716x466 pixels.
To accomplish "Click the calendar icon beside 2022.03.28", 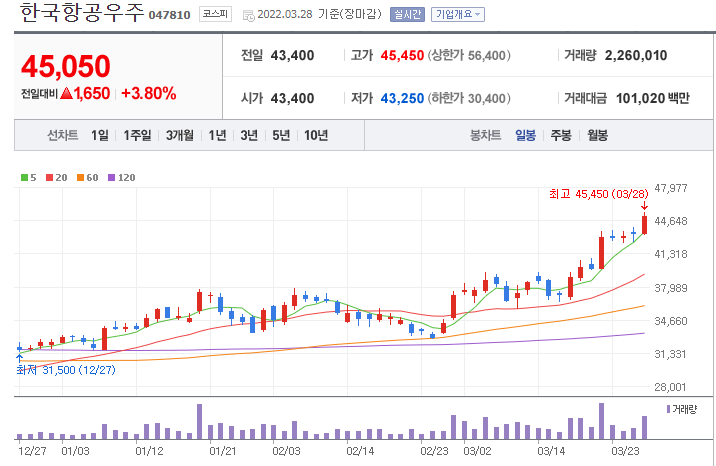I will (x=249, y=16).
